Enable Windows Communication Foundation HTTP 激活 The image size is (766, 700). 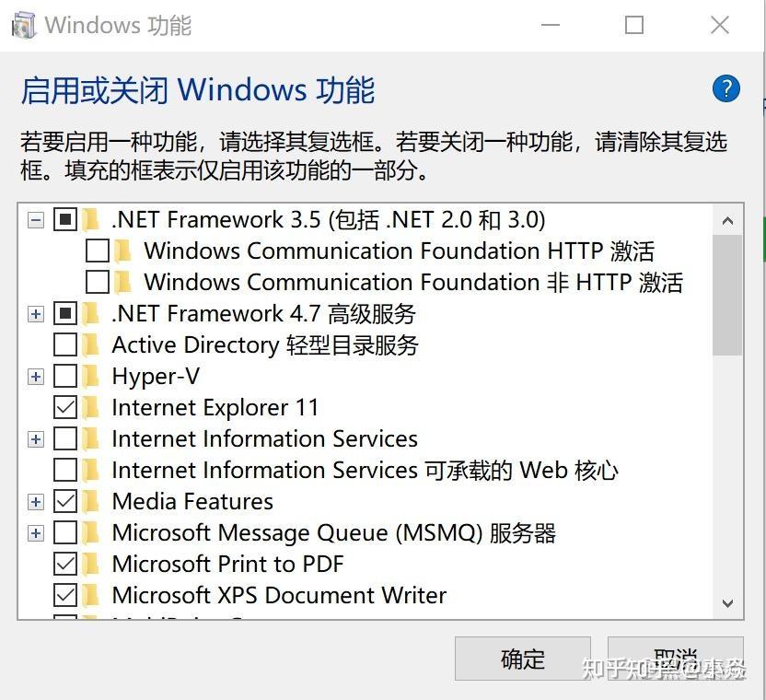click(x=98, y=251)
